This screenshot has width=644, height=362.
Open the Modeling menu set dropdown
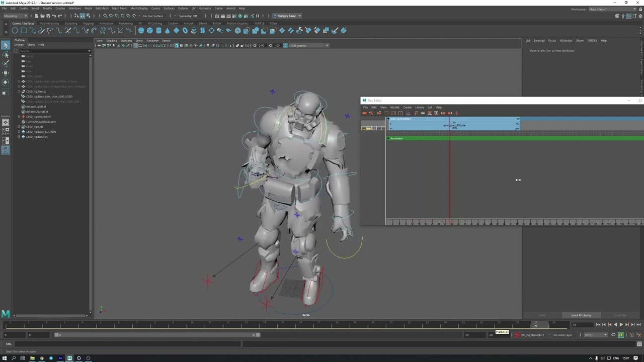(x=16, y=16)
